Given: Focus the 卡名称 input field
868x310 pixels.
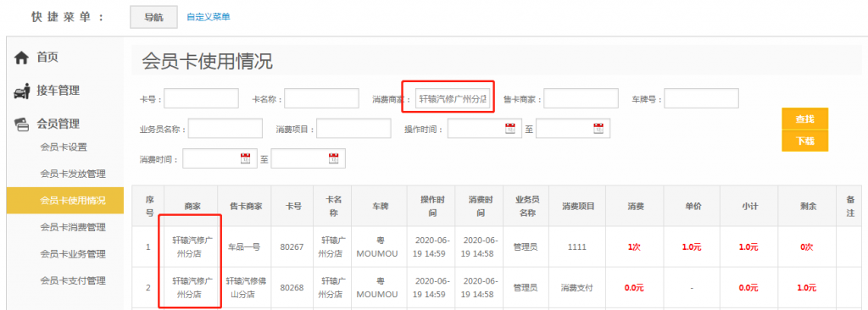Looking at the screenshot, I should (x=321, y=99).
